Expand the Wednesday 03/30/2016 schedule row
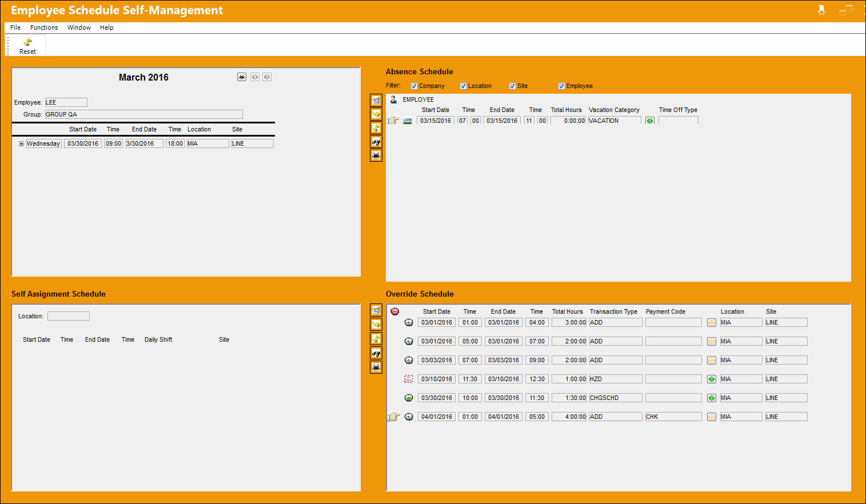Screen dimensions: 866x504 point(21,144)
